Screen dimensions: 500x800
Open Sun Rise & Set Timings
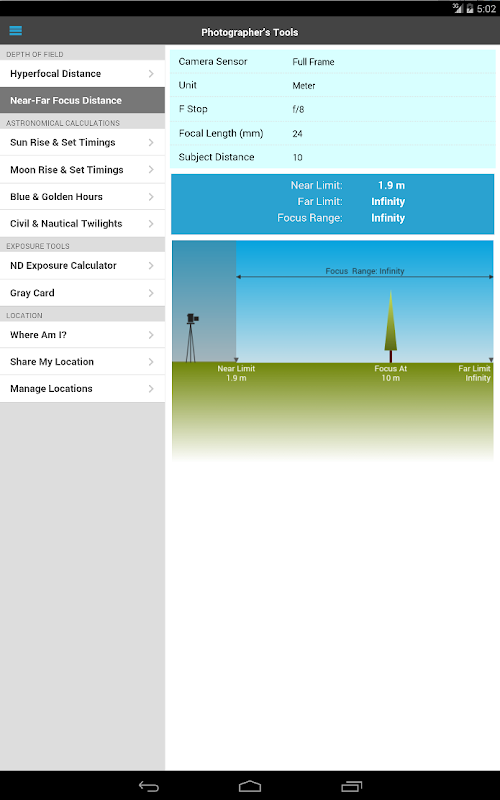(x=82, y=142)
